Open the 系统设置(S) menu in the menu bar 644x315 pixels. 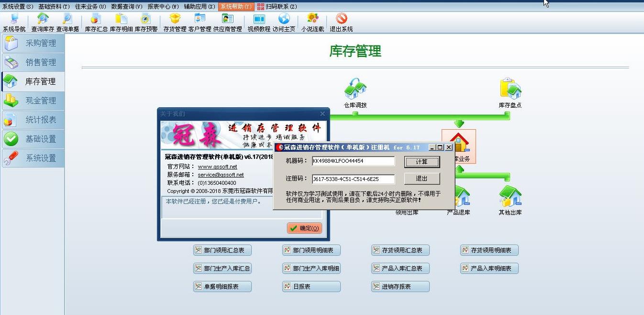pyautogui.click(x=18, y=7)
